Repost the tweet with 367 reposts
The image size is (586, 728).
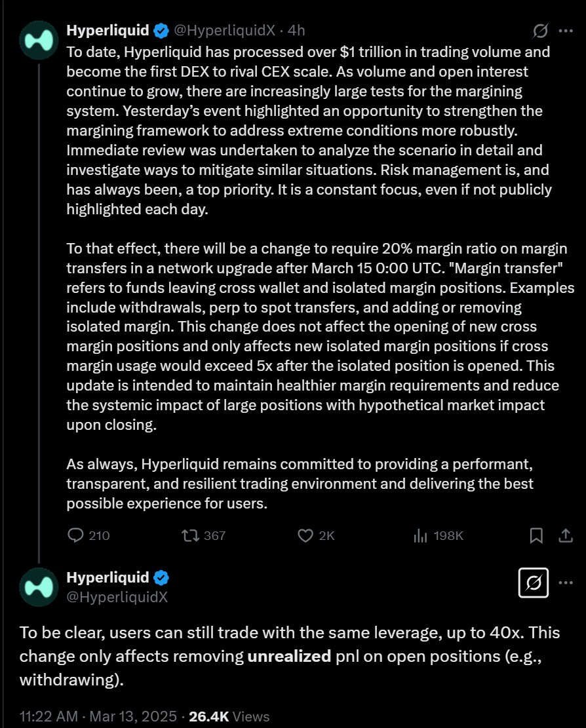[x=191, y=535]
